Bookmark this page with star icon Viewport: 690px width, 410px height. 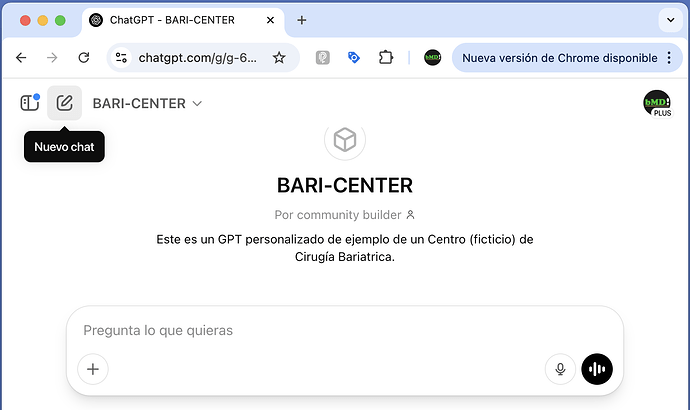279,58
